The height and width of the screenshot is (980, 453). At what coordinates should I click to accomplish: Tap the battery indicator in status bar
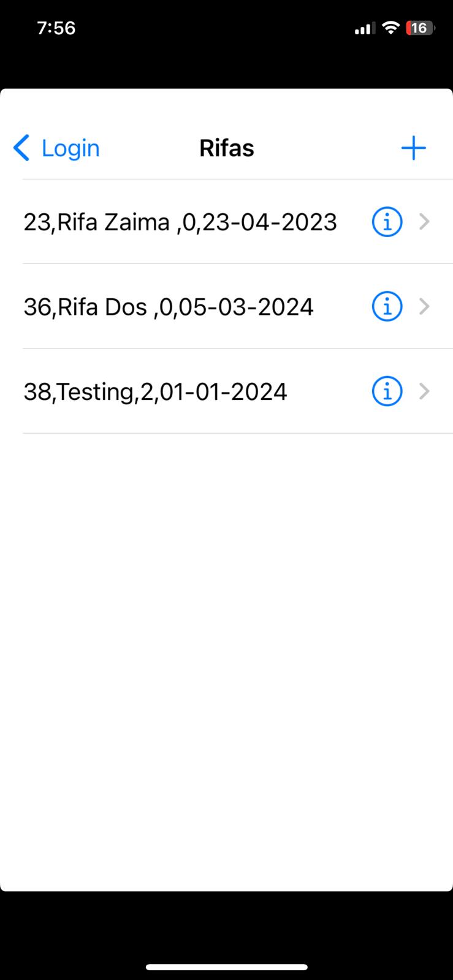421,28
